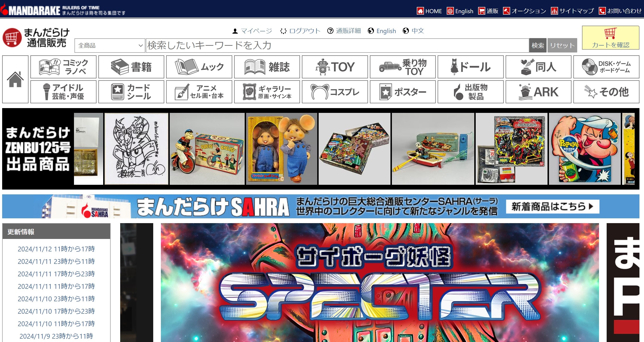This screenshot has width=644, height=342.
Task: Open the ARK ship category
Action: tap(538, 92)
